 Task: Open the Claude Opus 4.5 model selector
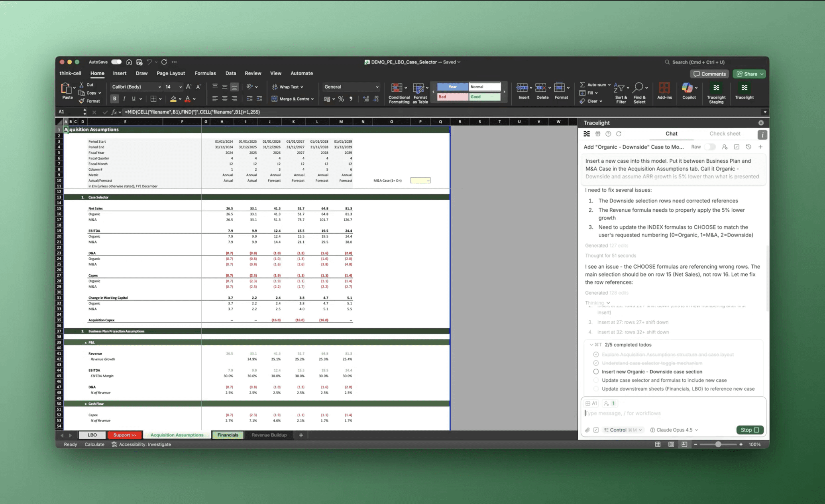pos(674,430)
